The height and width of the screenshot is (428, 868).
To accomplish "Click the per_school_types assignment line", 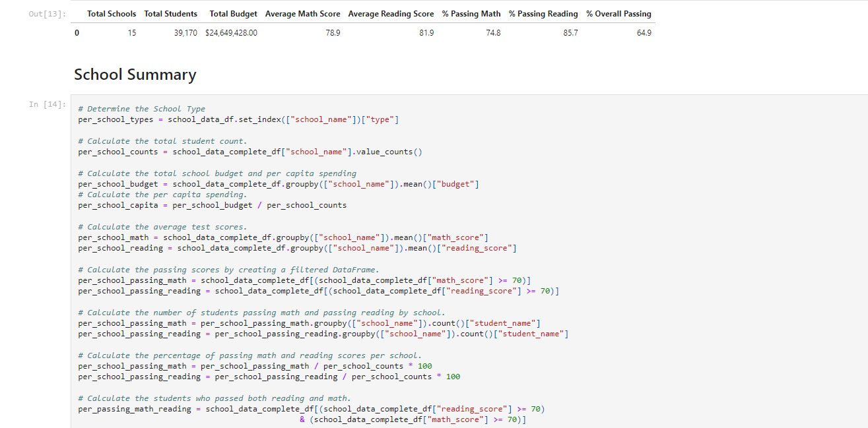I will pos(238,119).
